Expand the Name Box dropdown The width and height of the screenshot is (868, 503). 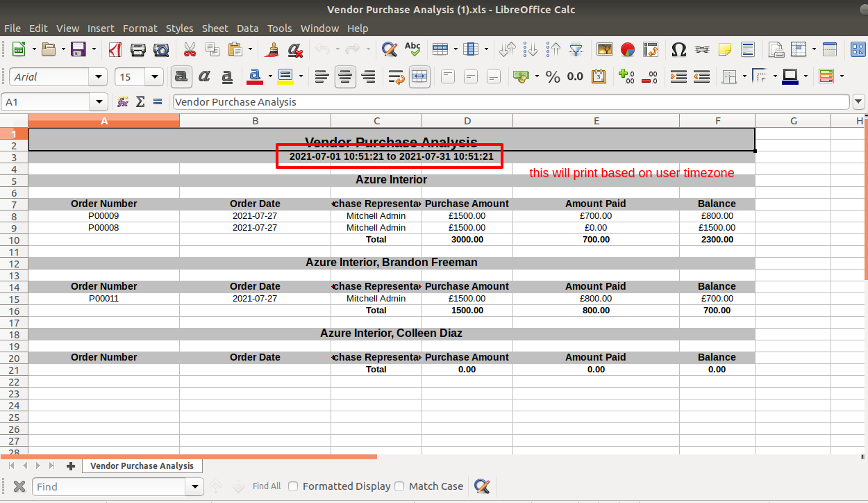pos(99,102)
